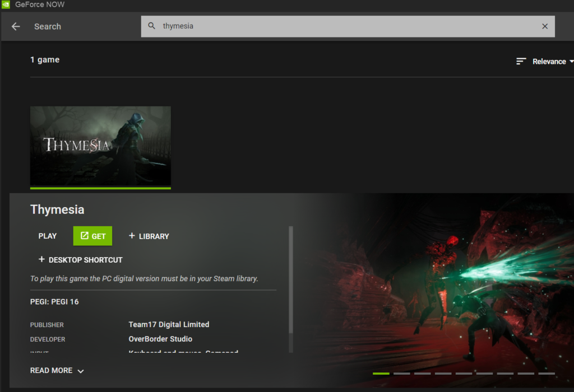
Task: Expand READ MORE details
Action: click(57, 370)
